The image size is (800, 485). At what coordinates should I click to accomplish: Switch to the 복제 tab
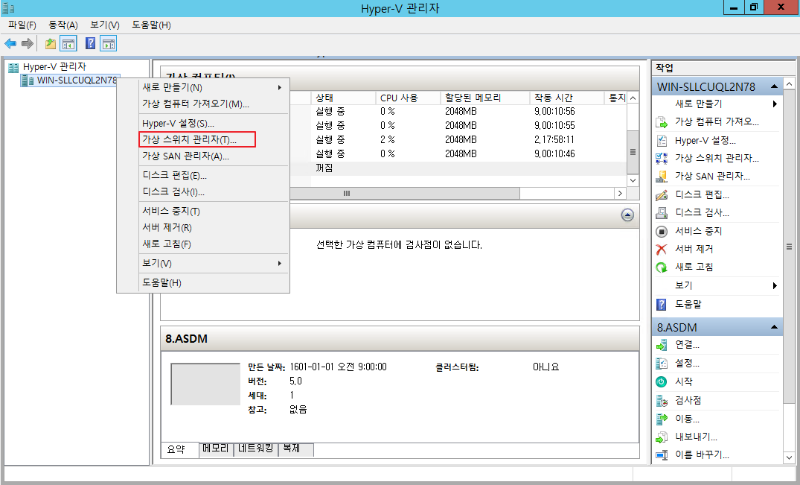click(295, 449)
